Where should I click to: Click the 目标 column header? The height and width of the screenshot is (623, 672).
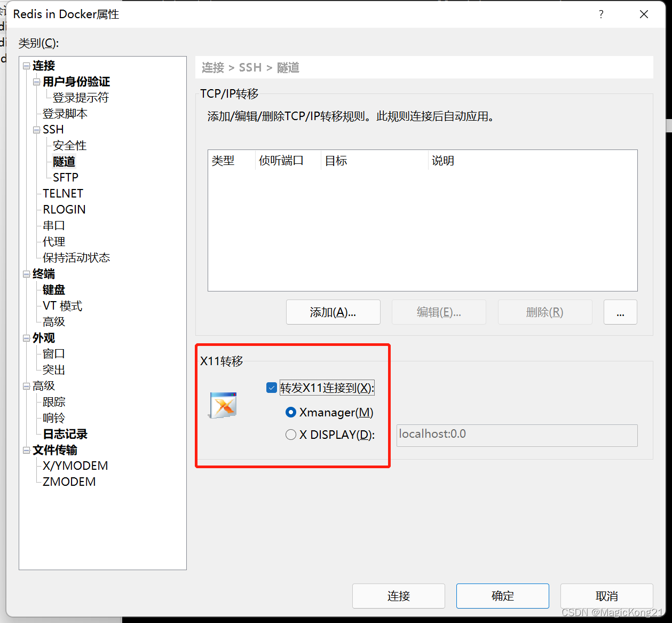375,161
